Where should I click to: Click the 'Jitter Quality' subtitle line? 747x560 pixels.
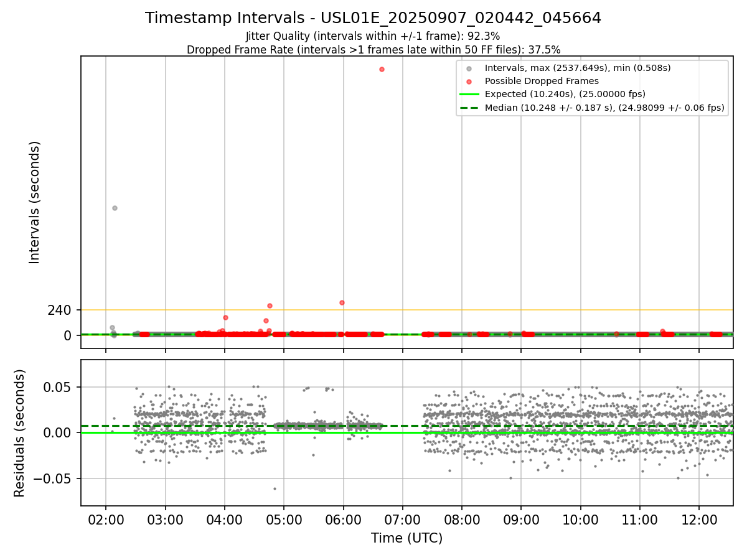tap(373, 37)
